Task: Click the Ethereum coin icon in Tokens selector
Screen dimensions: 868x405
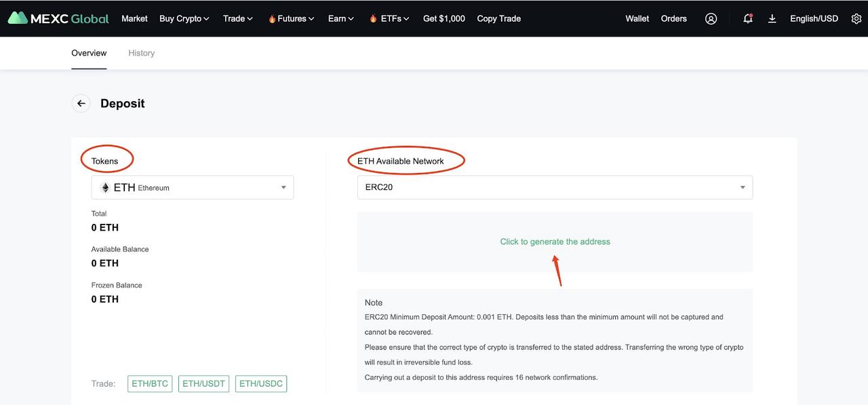Action: click(x=105, y=187)
